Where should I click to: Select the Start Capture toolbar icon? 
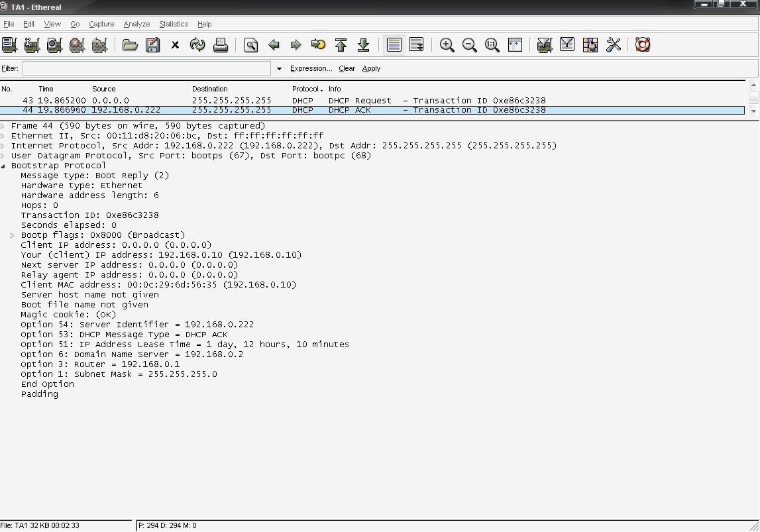tap(54, 45)
